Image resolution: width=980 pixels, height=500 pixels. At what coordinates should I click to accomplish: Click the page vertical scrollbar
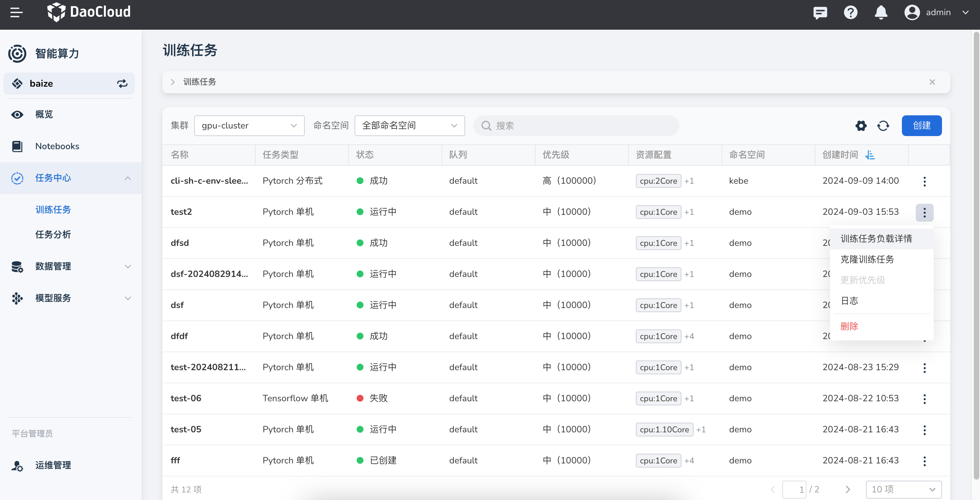(976, 256)
